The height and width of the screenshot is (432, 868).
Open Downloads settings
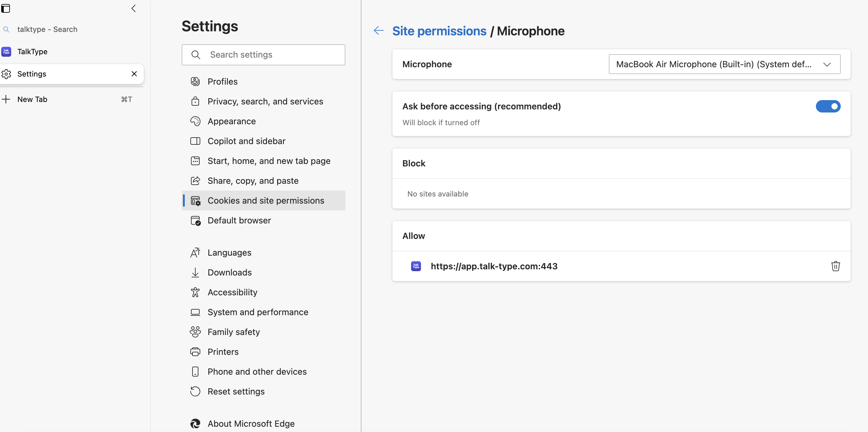tap(263, 272)
